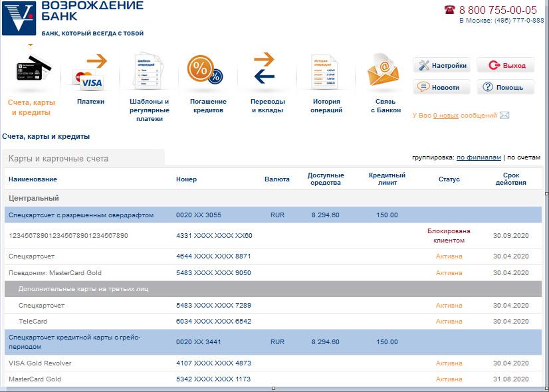Screen dimensions: 549x392
Task: Click the 'Номер' column header
Action: point(186,179)
